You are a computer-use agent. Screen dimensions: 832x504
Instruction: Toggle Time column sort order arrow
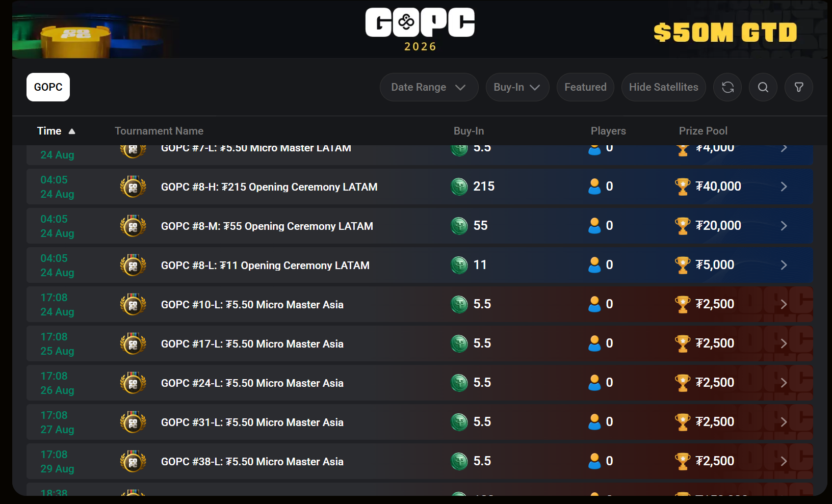click(72, 131)
